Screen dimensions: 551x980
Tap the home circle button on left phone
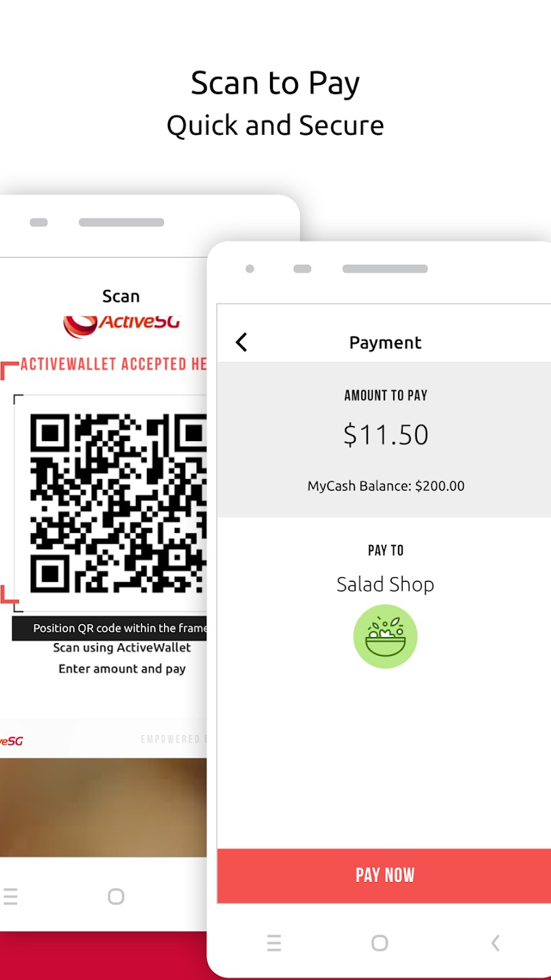click(x=116, y=896)
